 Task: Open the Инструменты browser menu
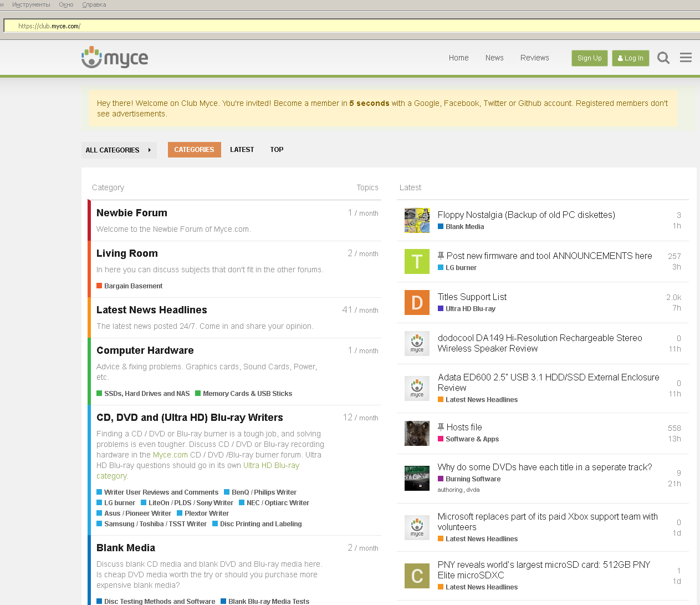point(31,4)
